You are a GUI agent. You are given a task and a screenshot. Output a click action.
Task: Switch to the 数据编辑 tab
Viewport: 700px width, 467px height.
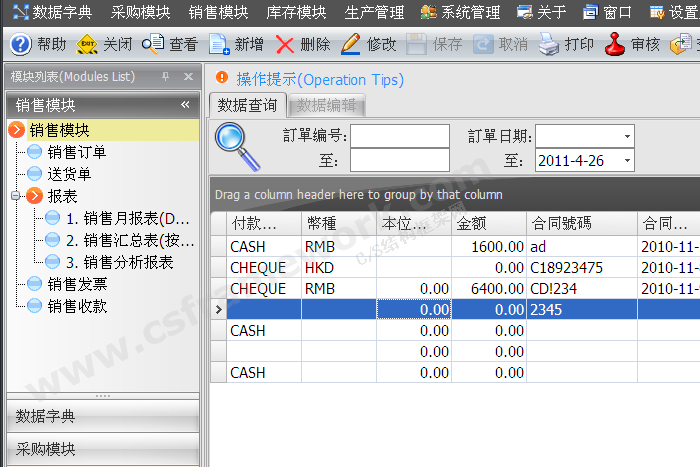326,105
